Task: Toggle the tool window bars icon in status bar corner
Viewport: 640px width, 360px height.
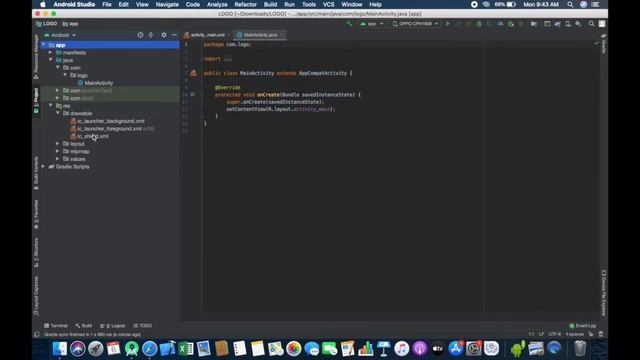Action: [x=37, y=335]
